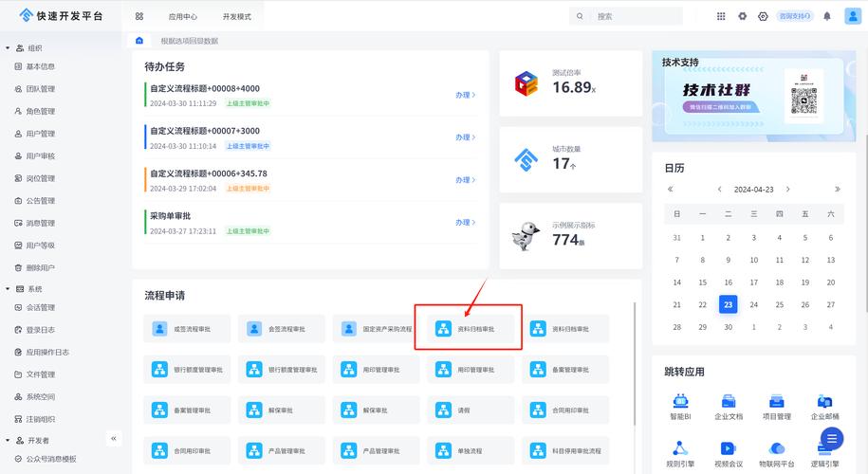Click 办理 for the 采购单审批 task
868x474 pixels.
coord(465,223)
